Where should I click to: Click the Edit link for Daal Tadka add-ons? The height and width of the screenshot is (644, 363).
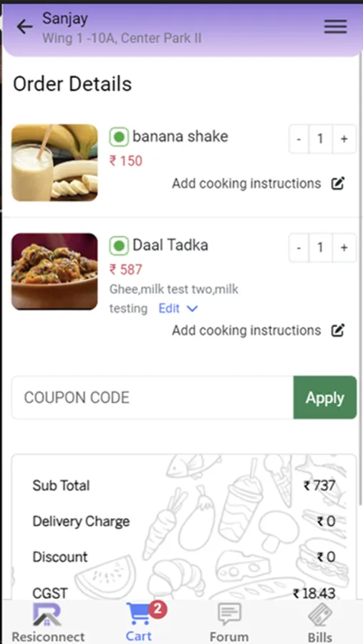pos(169,308)
